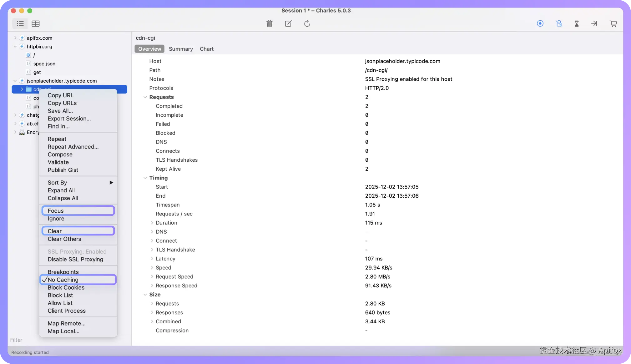Viewport: 631px width, 364px height.
Task: Collapse the httpbin.org tree node
Action: (15, 47)
